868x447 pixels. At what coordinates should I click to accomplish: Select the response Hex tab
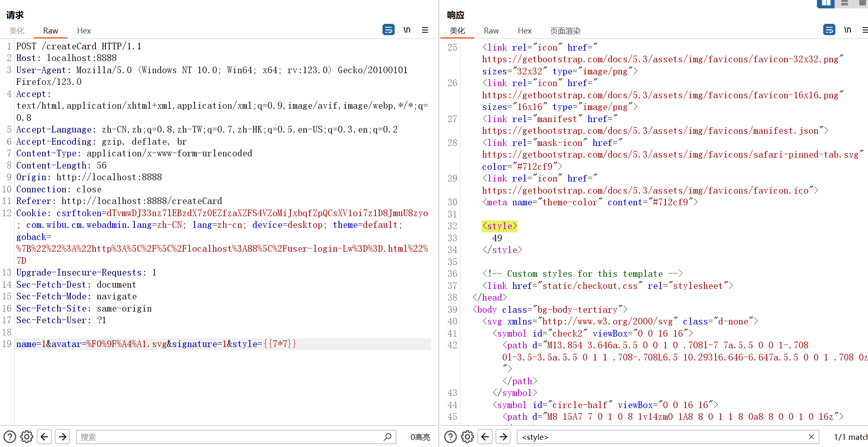(x=524, y=31)
